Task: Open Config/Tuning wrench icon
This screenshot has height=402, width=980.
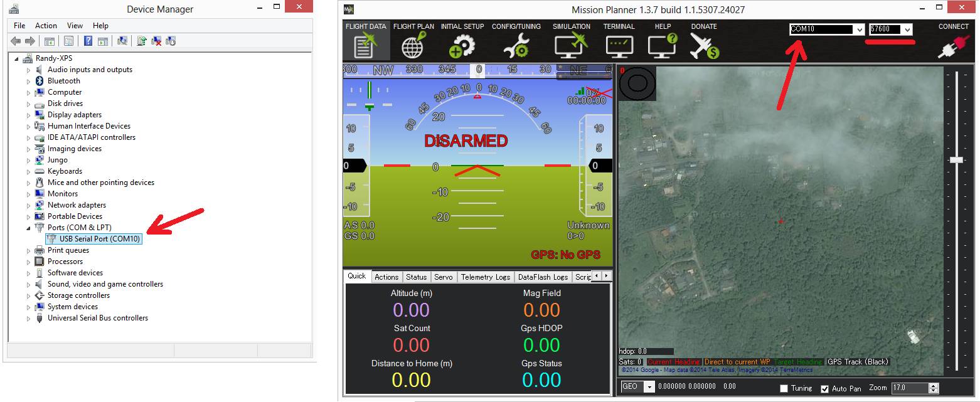Action: pos(516,45)
